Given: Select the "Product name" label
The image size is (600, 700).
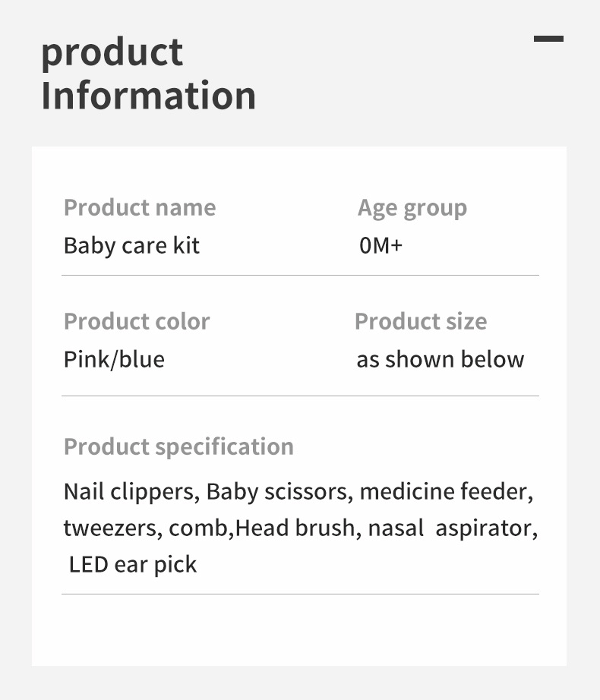Looking at the screenshot, I should [140, 207].
